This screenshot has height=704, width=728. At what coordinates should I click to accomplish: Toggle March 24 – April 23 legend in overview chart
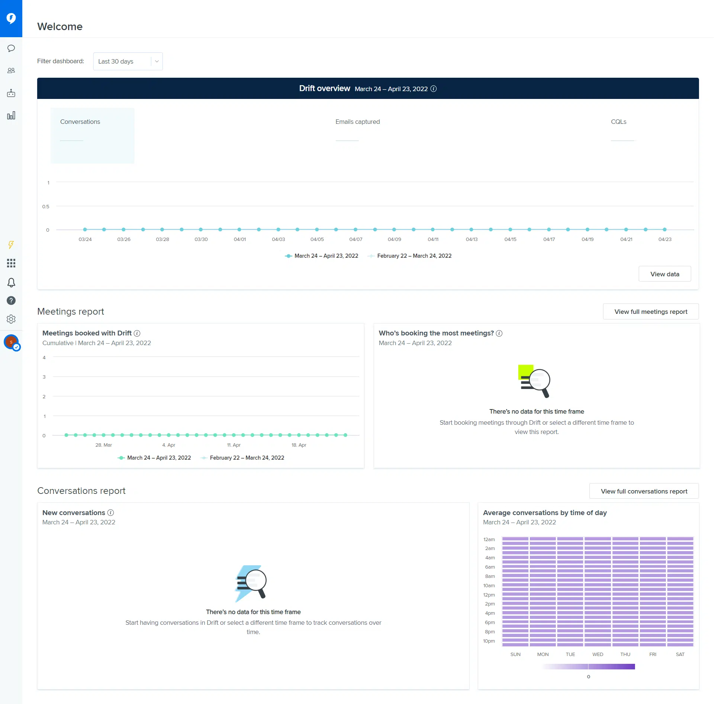coord(322,256)
